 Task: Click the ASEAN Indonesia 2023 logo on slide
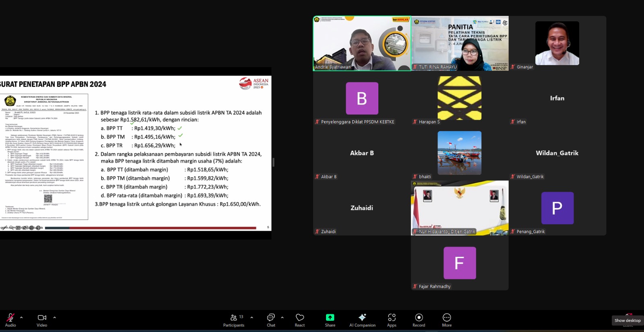tap(254, 83)
